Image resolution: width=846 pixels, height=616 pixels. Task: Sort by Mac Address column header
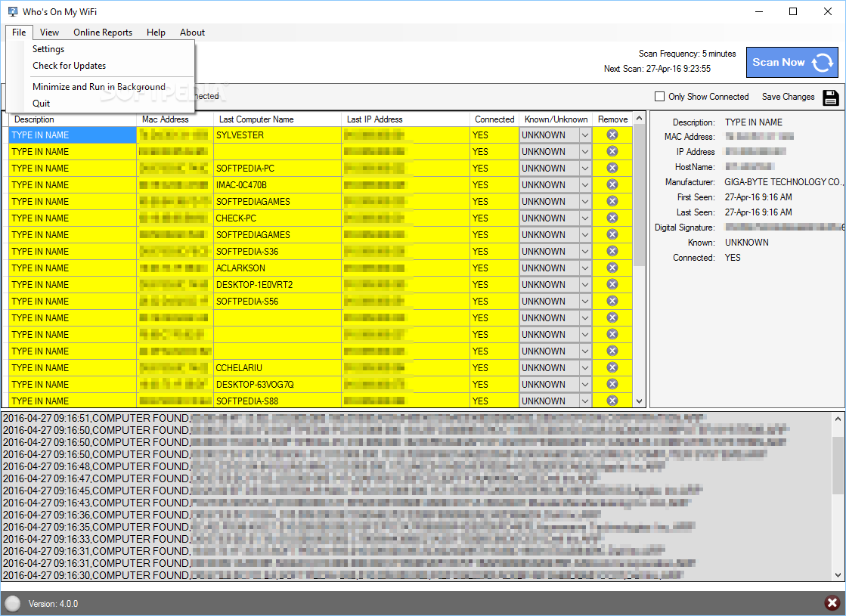pos(175,119)
